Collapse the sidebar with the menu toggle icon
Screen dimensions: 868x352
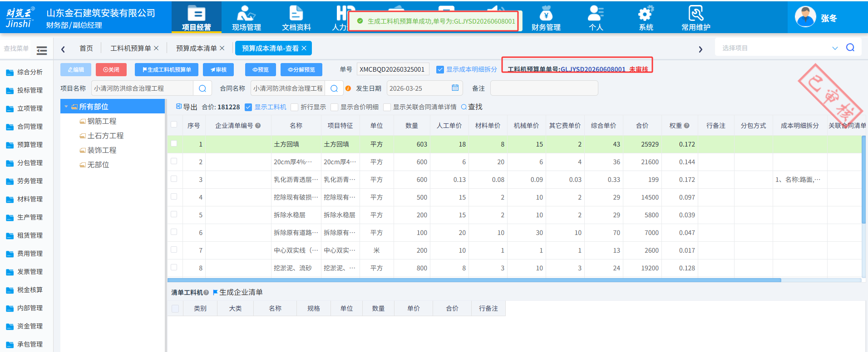(x=42, y=50)
